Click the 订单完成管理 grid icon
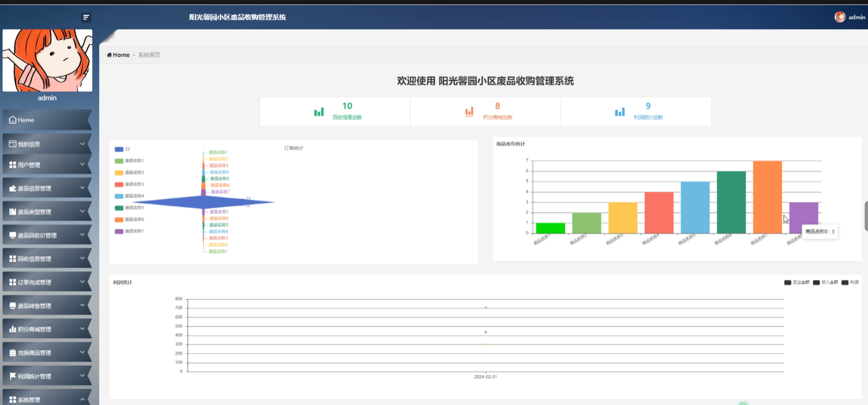 pos(13,282)
